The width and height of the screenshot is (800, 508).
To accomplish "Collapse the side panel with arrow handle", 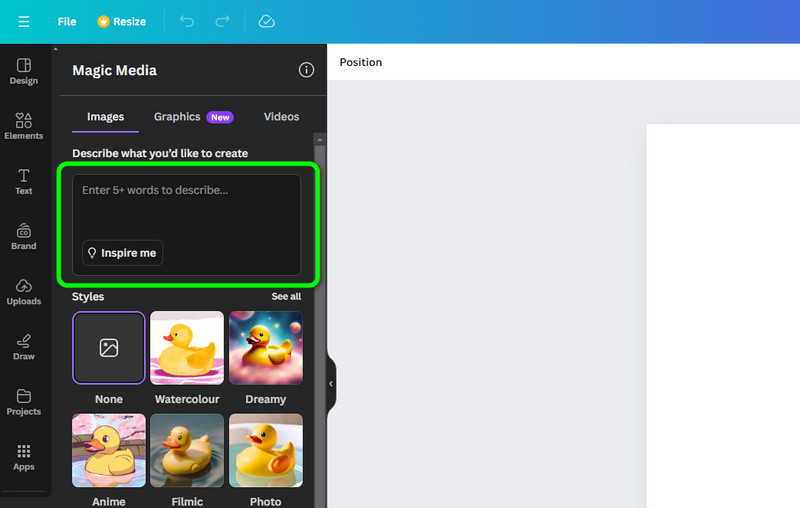I will pyautogui.click(x=331, y=384).
